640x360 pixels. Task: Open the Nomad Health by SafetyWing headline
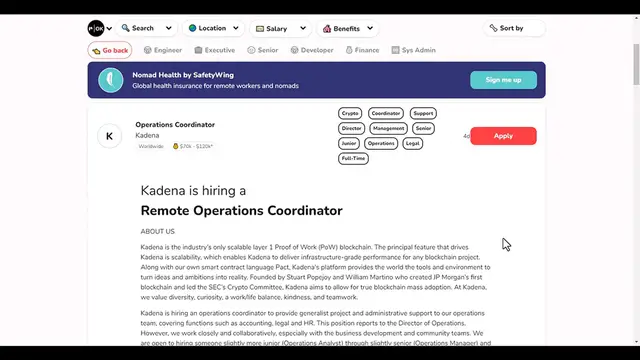(x=183, y=75)
